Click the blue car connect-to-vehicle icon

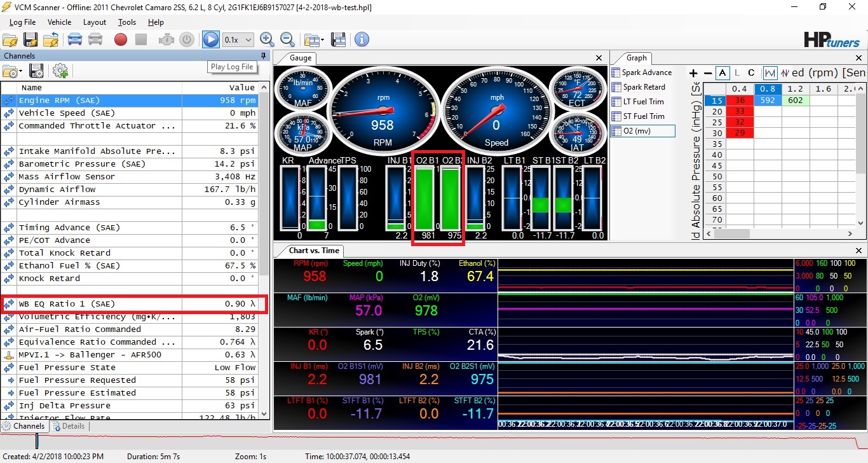pyautogui.click(x=75, y=39)
